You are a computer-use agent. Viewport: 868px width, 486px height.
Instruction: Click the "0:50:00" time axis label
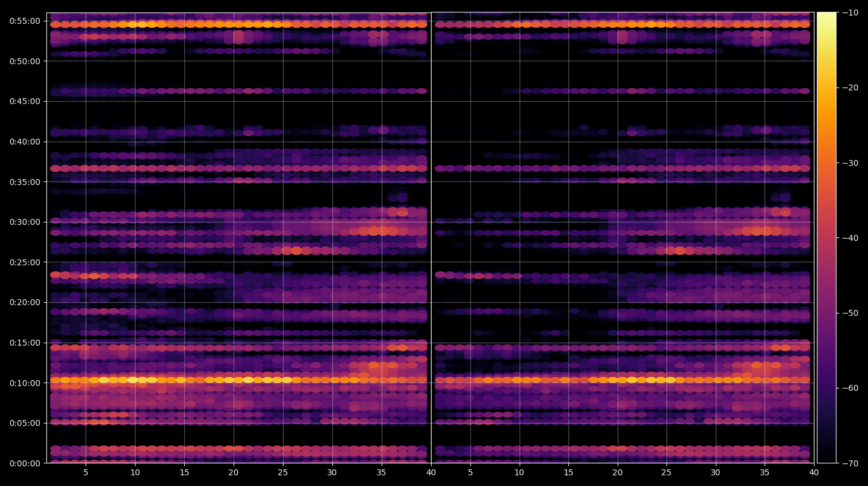25,61
